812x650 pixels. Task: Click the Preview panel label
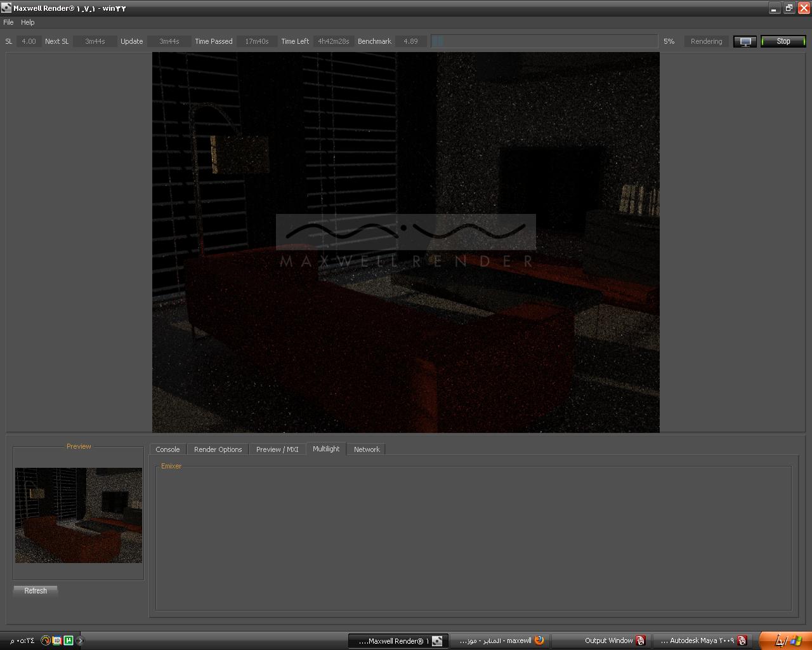pyautogui.click(x=79, y=446)
